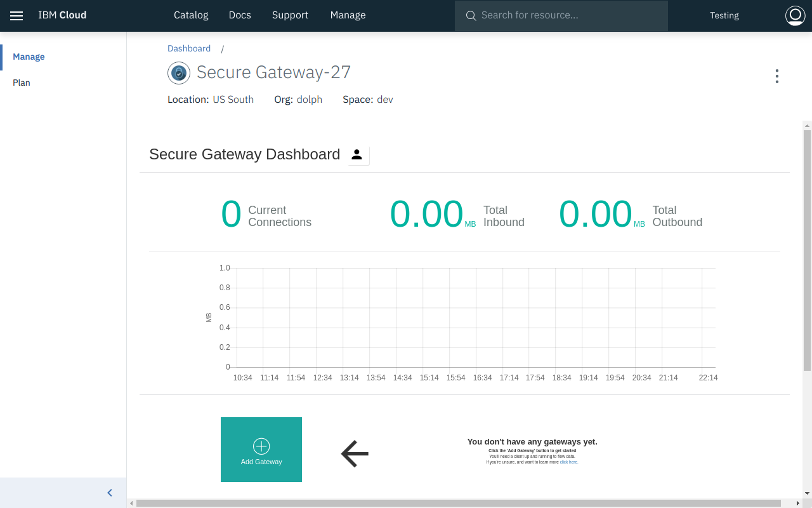
Task: Click the Current Connections counter value
Action: pos(231,214)
